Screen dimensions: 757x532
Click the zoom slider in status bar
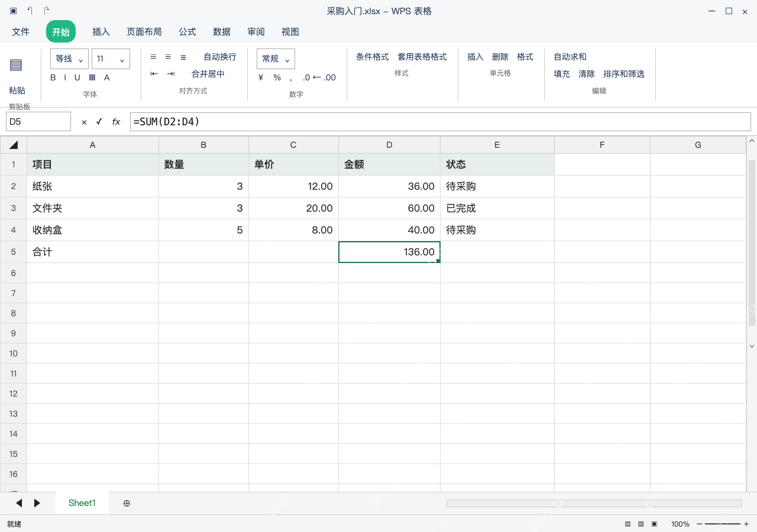pyautogui.click(x=723, y=524)
